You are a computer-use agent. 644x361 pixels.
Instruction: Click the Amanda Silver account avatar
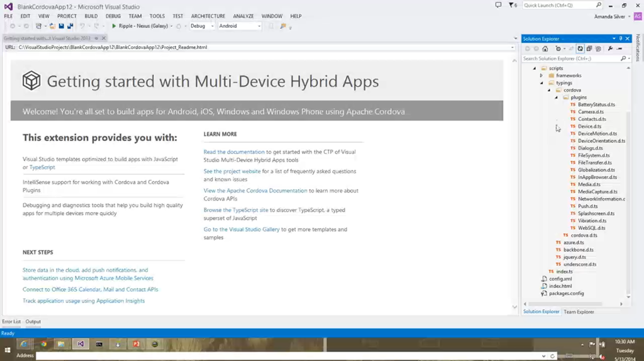(x=638, y=16)
